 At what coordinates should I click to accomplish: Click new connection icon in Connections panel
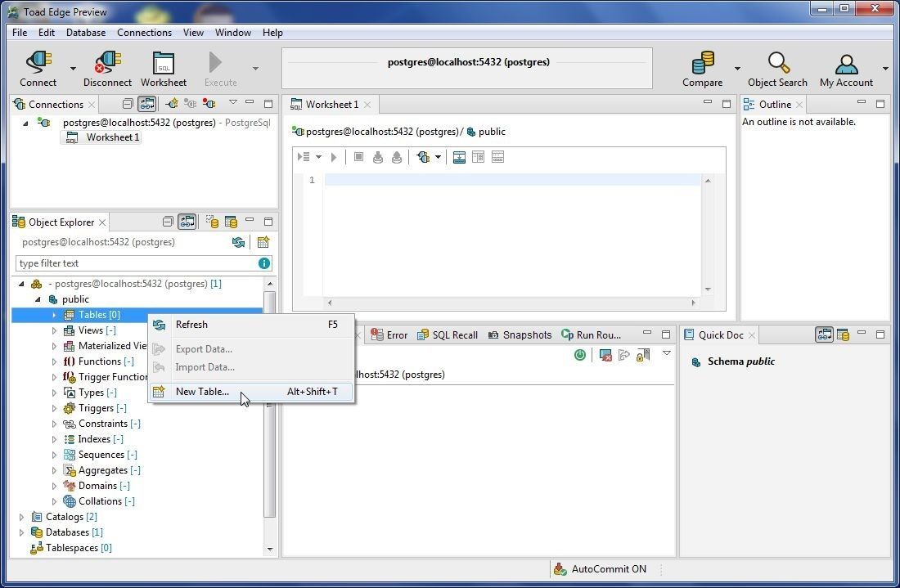click(172, 104)
